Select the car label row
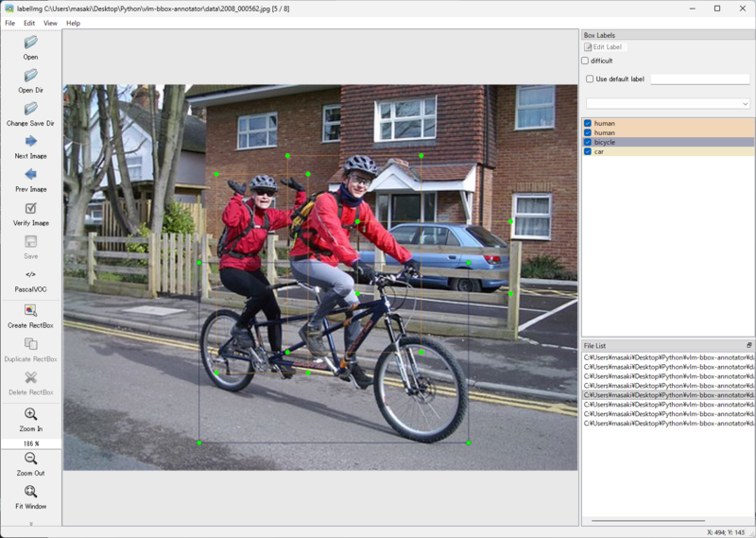 click(668, 151)
